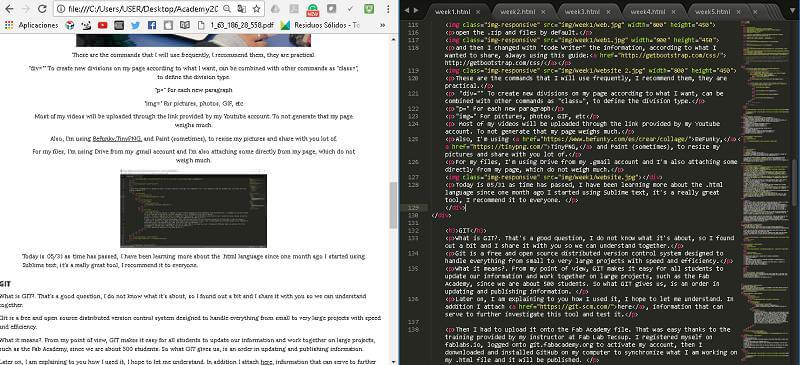The width and height of the screenshot is (800, 365).
Task: Follow the TinyPNG link in the page
Action: (129, 139)
